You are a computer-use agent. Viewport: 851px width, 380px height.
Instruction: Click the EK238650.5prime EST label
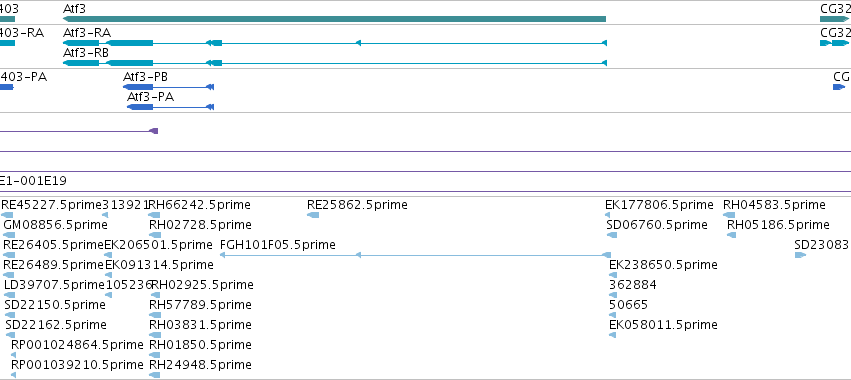[x=663, y=264]
